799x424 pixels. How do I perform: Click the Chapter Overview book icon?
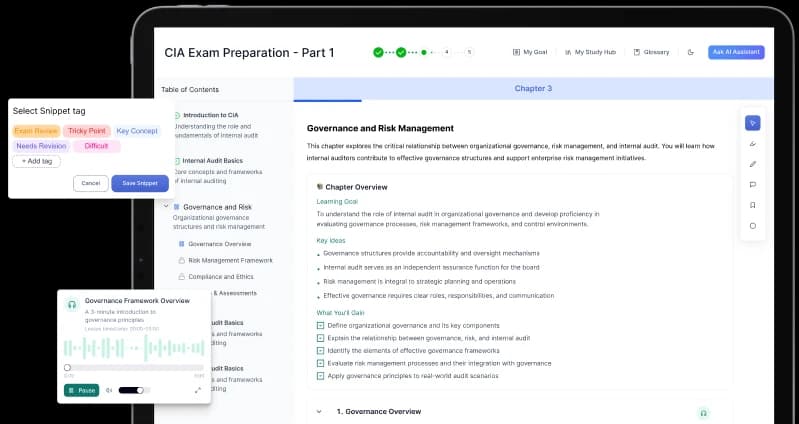tap(320, 187)
